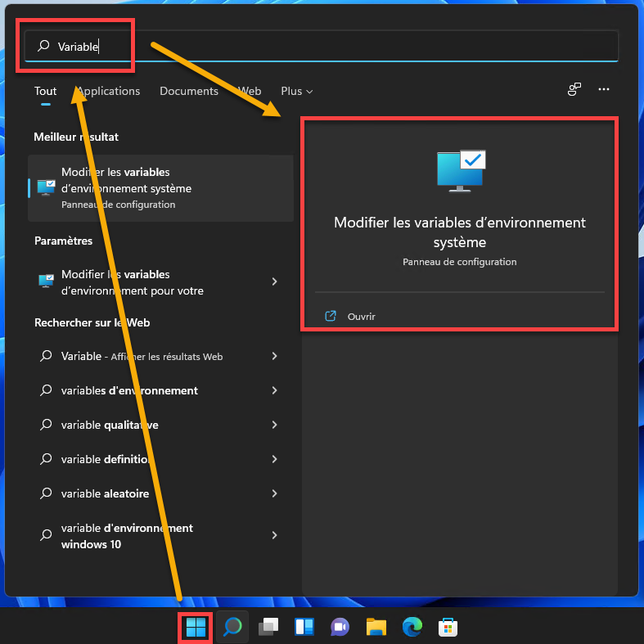This screenshot has height=644, width=644.
Task: Select 'variable qualitative' web suggestion
Action: pyautogui.click(x=160, y=425)
